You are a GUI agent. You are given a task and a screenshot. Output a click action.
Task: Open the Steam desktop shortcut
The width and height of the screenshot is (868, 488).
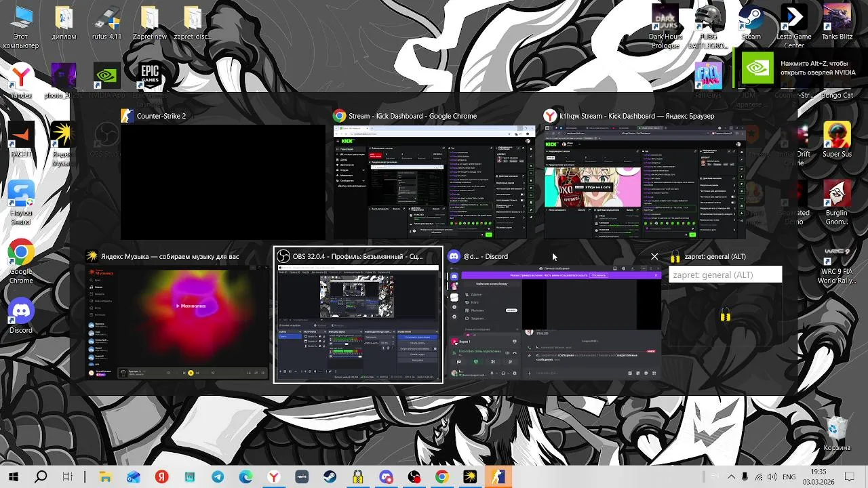[751, 24]
